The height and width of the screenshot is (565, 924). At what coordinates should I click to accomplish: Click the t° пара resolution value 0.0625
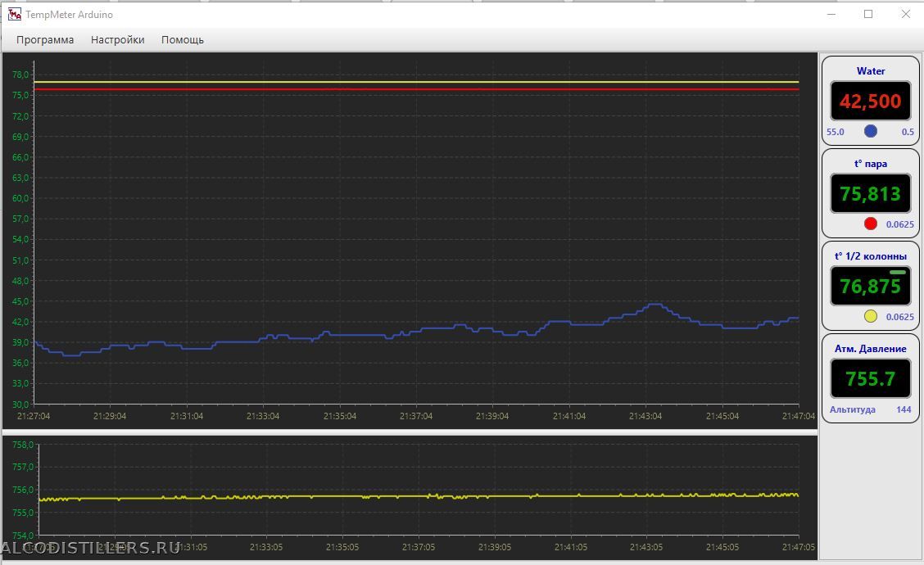coord(900,224)
